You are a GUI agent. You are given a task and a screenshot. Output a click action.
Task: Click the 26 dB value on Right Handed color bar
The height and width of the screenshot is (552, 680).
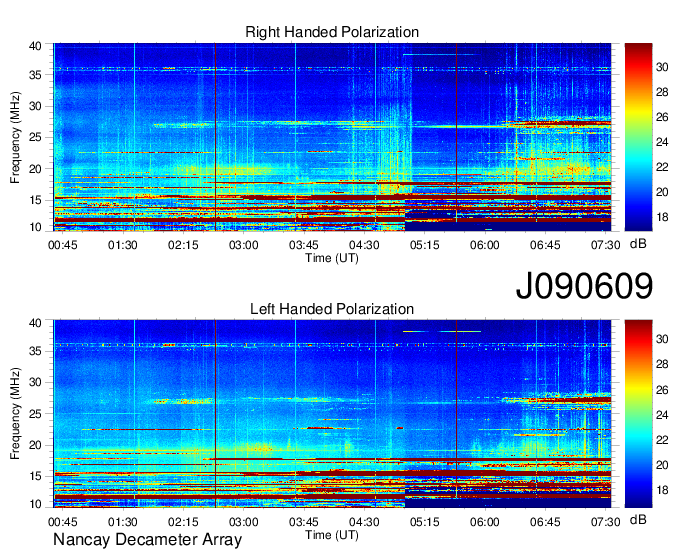point(662,117)
